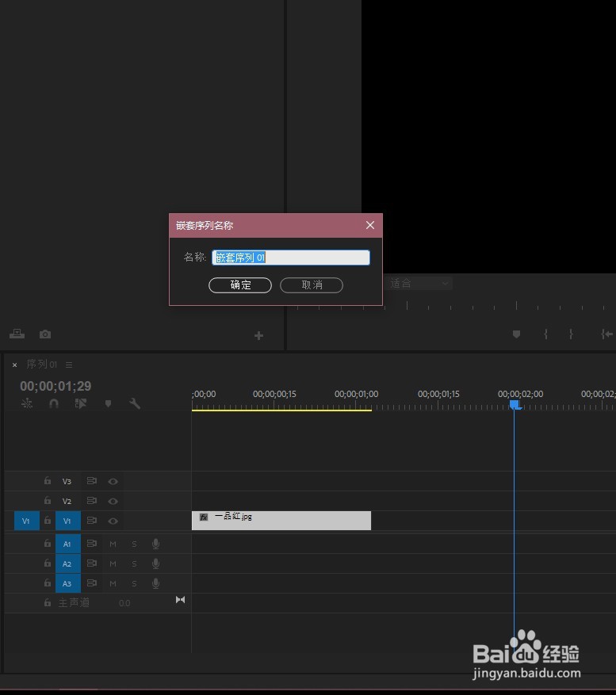Viewport: 616px width, 695px height.
Task: Toggle sync lock on V1
Action: point(92,521)
